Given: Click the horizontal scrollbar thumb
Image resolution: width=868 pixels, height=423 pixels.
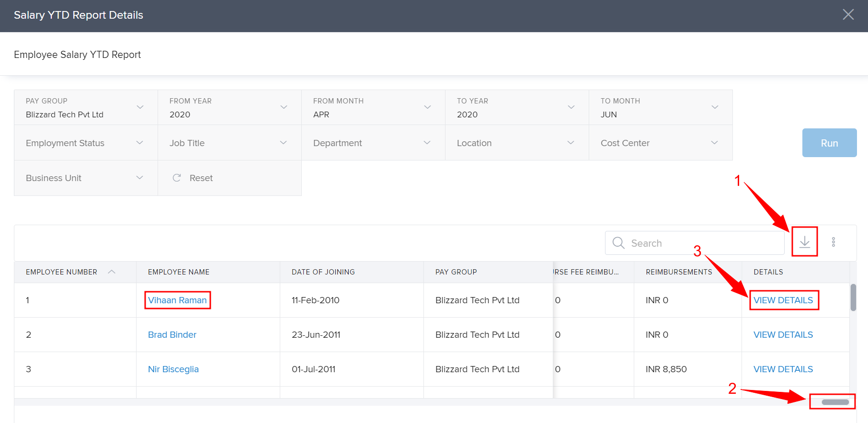Looking at the screenshot, I should point(835,402).
